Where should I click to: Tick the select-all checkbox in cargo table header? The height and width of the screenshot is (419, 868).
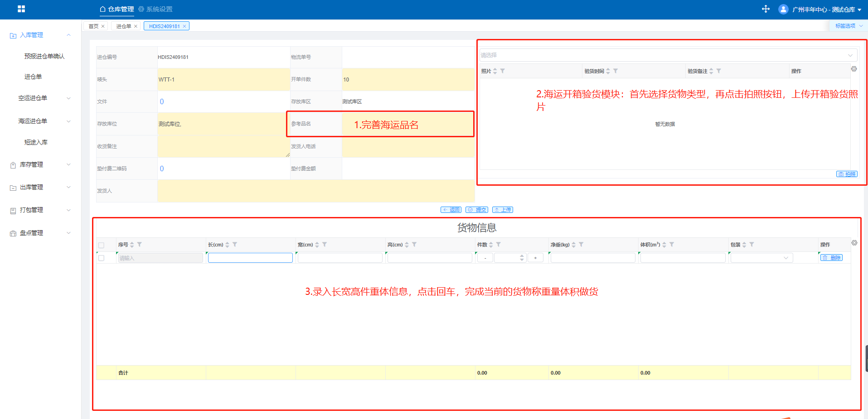click(101, 245)
